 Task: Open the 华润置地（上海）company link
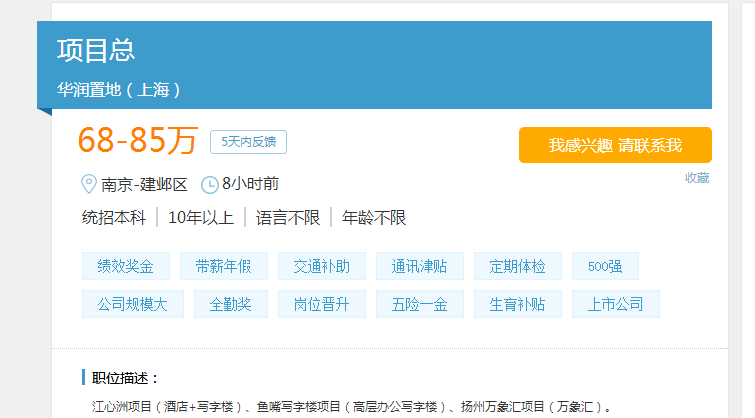point(118,90)
